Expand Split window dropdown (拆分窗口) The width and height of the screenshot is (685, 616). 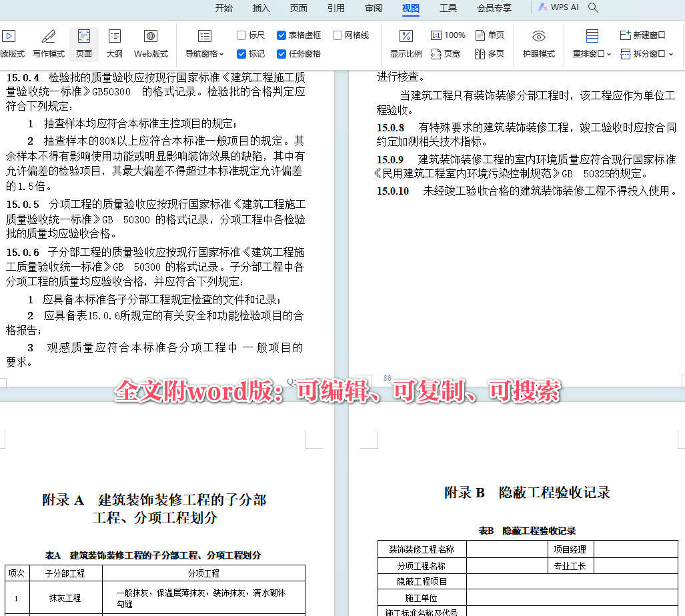click(x=647, y=54)
